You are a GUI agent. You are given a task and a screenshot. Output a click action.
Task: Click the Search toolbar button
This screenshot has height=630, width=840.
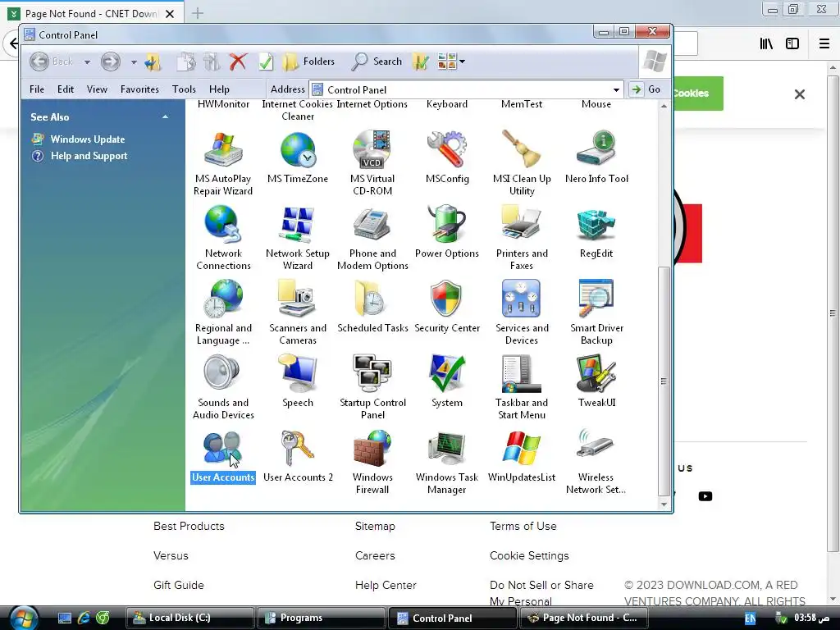tap(377, 62)
